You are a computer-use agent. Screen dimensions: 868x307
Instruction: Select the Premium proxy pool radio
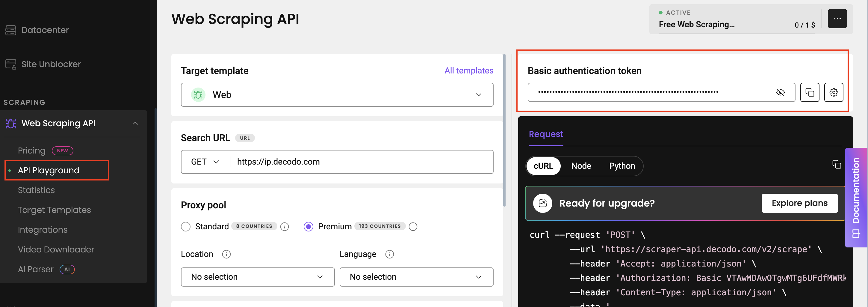308,226
